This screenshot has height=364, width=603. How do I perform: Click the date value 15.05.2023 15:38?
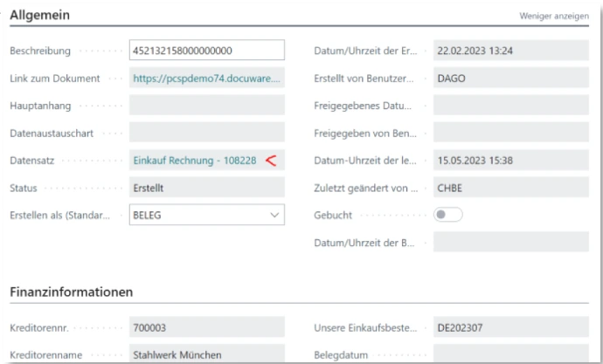pos(511,160)
